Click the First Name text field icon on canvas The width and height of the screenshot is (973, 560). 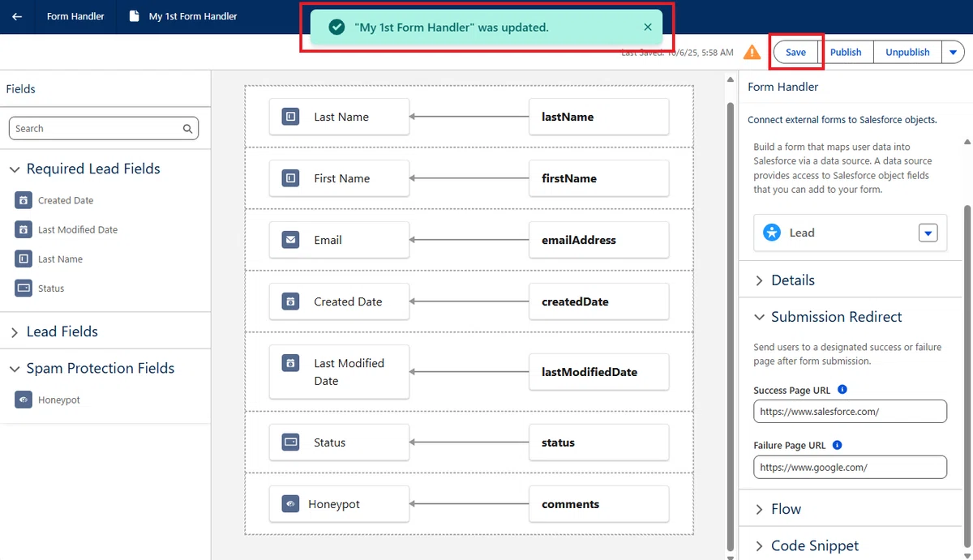290,178
